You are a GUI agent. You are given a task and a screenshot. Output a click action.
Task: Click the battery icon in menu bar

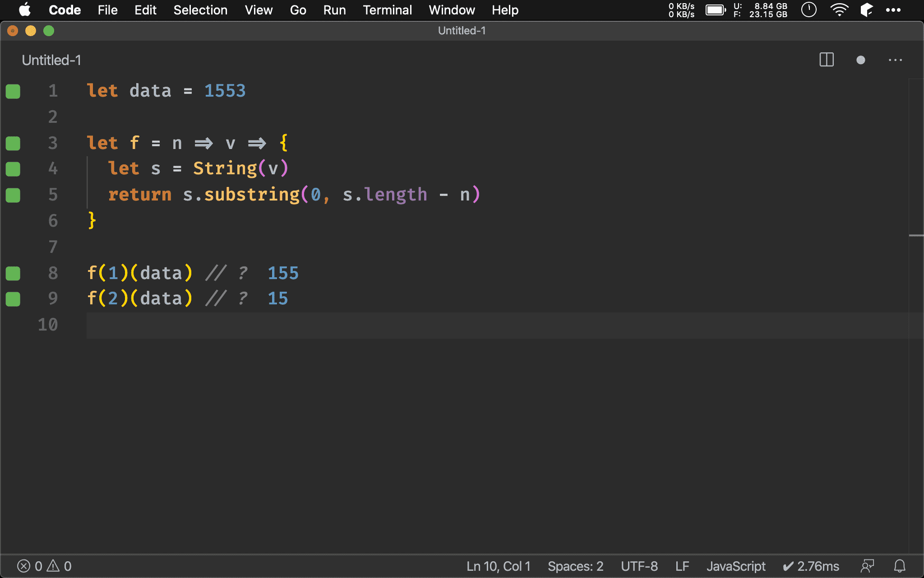(716, 10)
